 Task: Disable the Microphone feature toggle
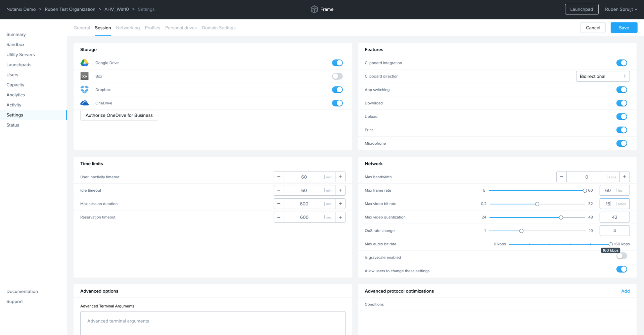[x=621, y=143]
